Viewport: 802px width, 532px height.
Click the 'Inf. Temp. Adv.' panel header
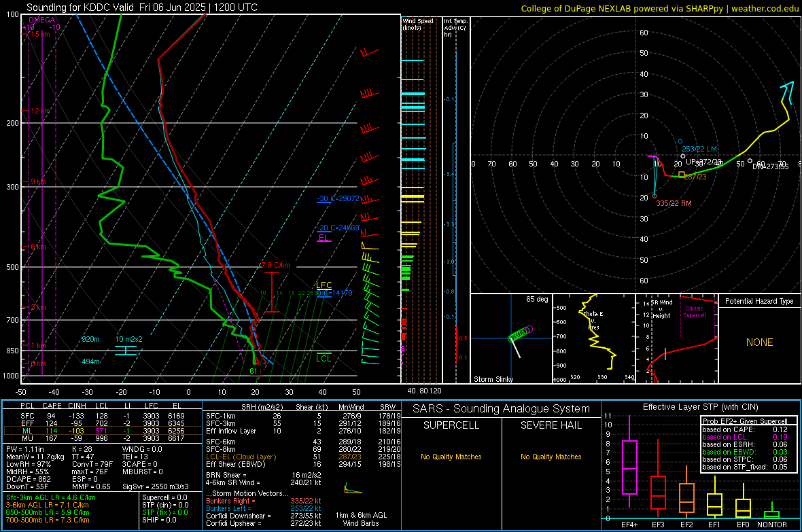[455, 28]
